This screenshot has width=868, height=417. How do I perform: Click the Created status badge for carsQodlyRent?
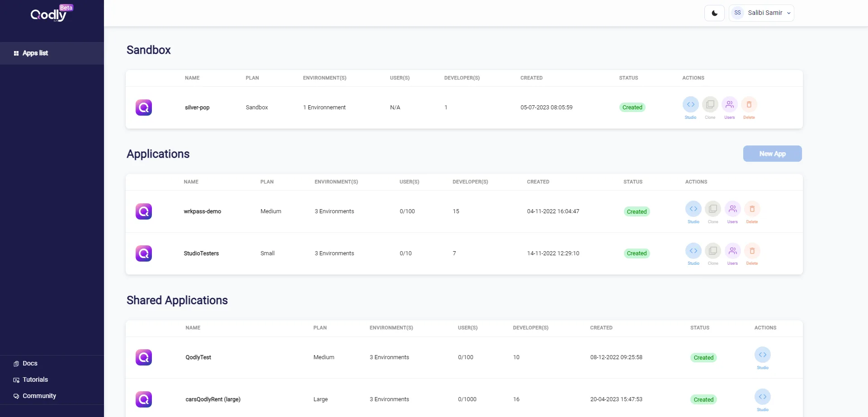click(703, 400)
